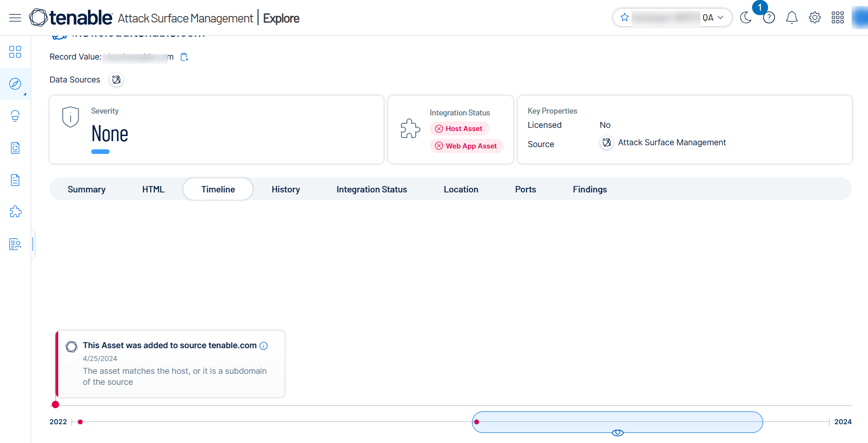Click the Host Asset status badge
Viewport: 868px width, 443px height.
click(459, 129)
